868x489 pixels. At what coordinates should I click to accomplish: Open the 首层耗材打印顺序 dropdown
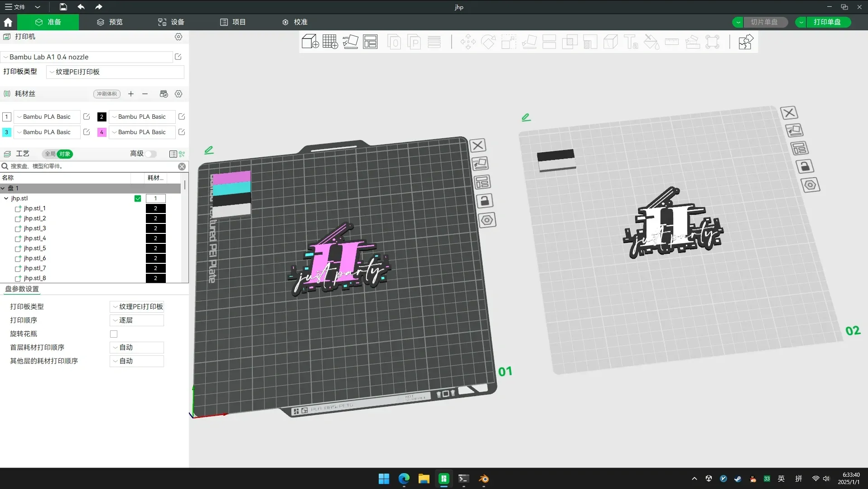click(x=136, y=348)
